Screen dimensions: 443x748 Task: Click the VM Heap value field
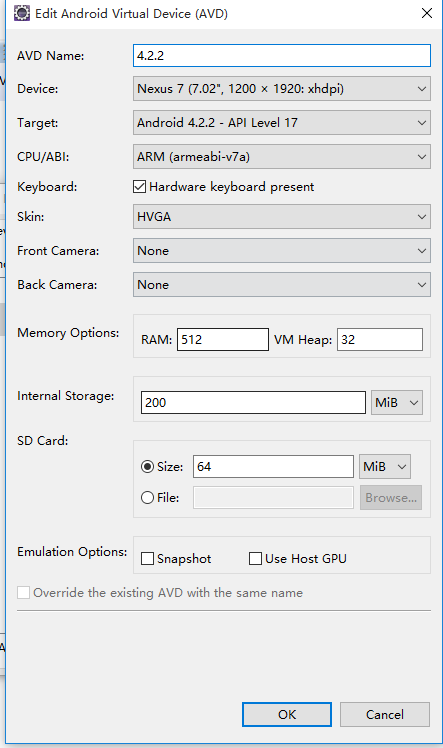(380, 340)
